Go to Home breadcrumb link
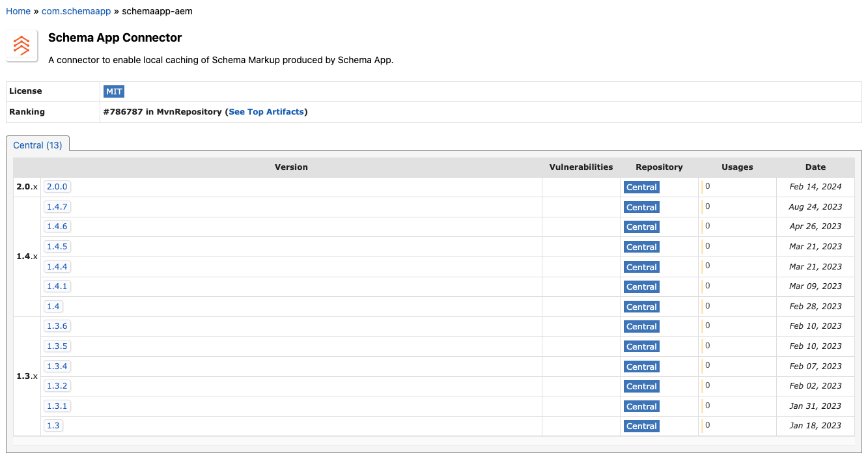868x457 pixels. [x=18, y=11]
